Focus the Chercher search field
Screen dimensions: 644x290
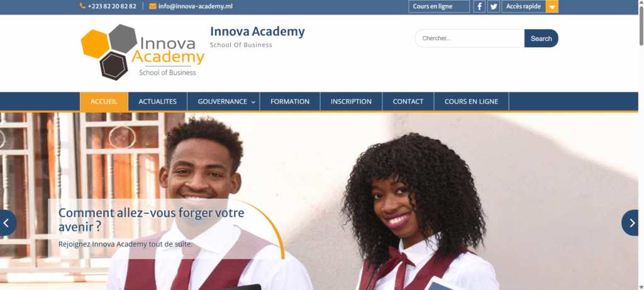pyautogui.click(x=470, y=38)
